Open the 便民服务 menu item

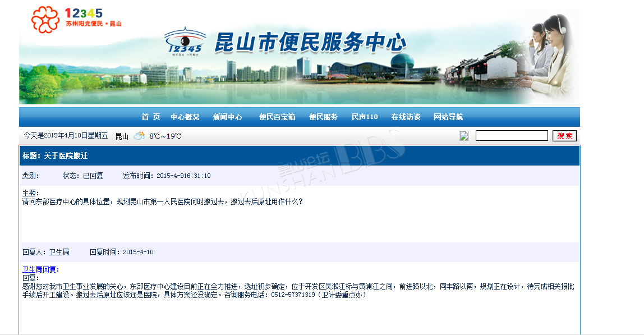point(323,117)
